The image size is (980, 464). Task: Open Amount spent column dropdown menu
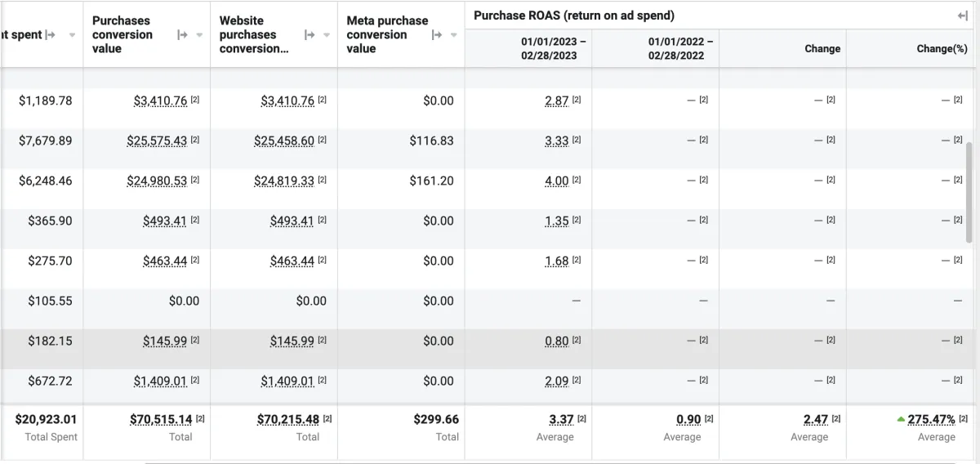(72, 35)
